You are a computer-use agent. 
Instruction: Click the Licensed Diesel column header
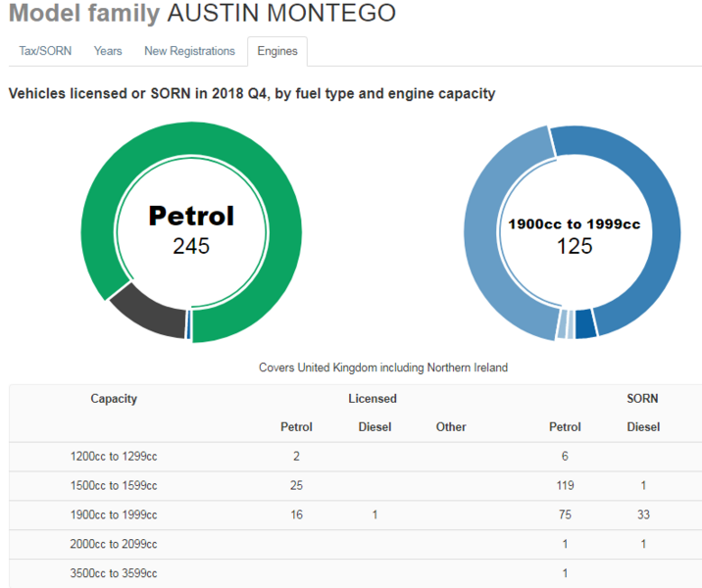[x=375, y=427]
